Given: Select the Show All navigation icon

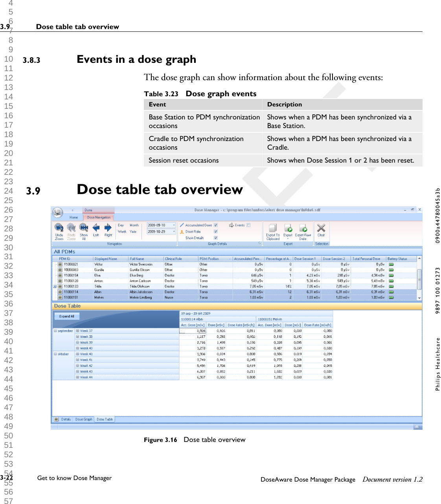Looking at the screenshot, I should [83, 228].
